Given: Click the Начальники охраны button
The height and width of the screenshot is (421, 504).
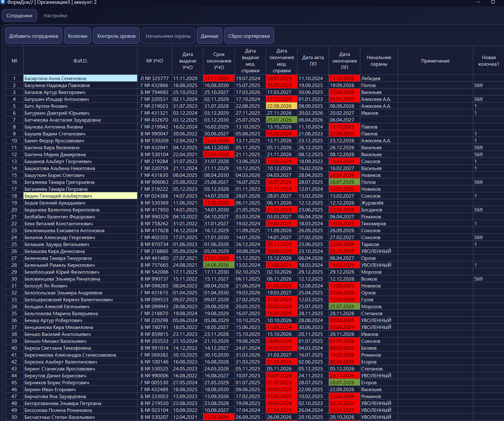Looking at the screenshot, I should (x=168, y=36).
